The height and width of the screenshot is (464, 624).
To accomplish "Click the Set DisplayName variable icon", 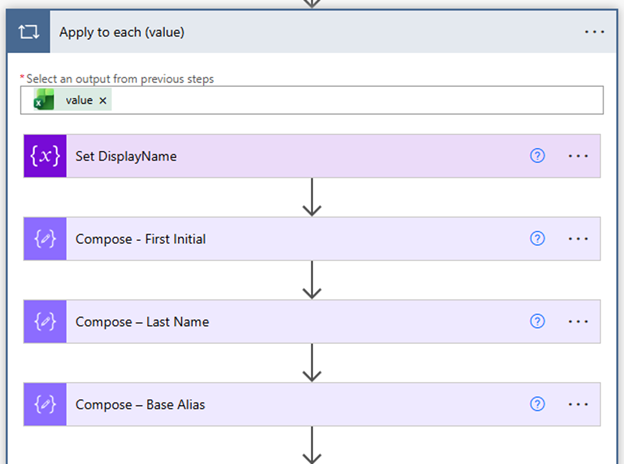I will (x=45, y=156).
